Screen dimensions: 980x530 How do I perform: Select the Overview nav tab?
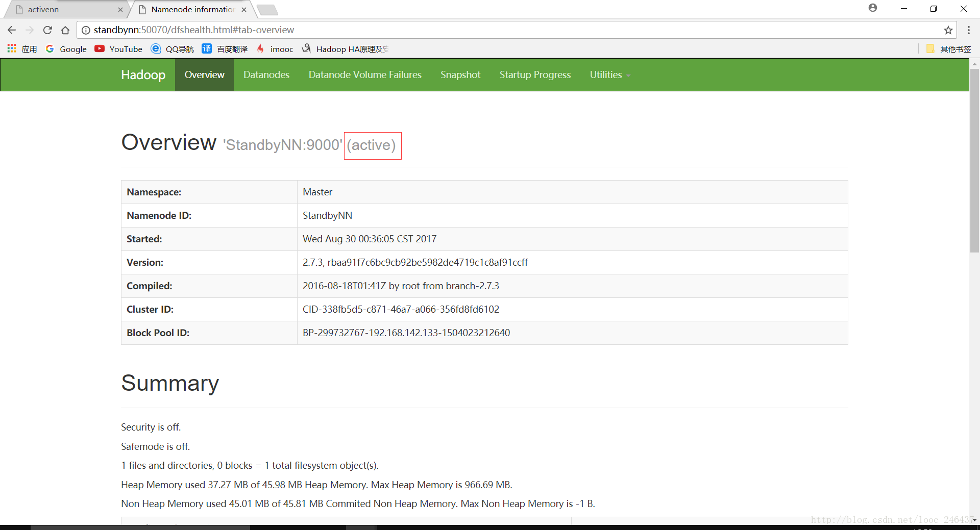(x=204, y=75)
